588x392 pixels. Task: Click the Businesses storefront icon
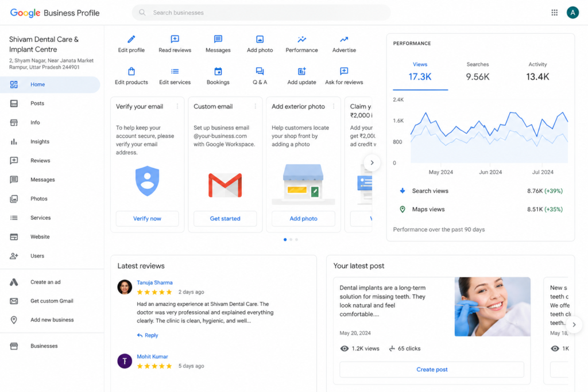(x=14, y=346)
